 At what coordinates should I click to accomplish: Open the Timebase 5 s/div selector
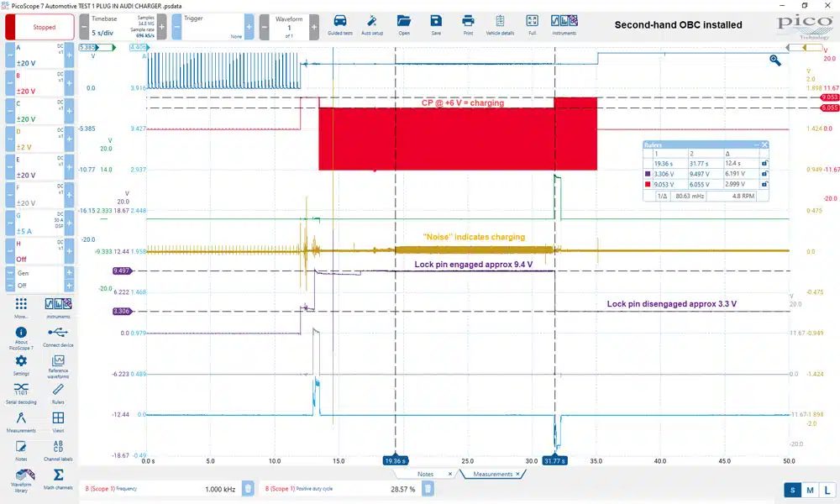[123, 27]
